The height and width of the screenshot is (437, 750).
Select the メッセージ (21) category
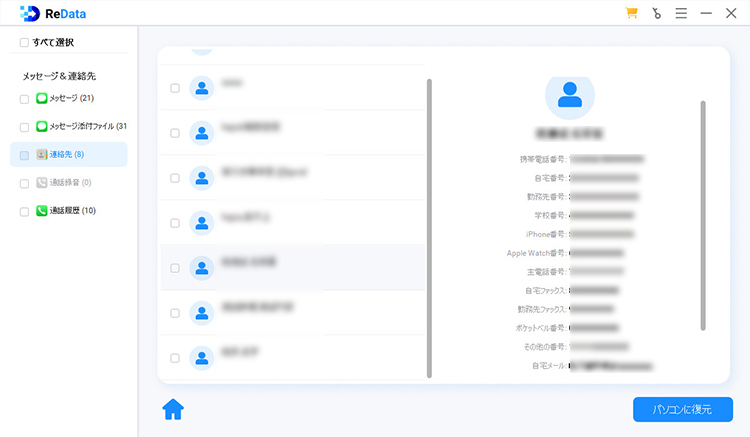[72, 98]
